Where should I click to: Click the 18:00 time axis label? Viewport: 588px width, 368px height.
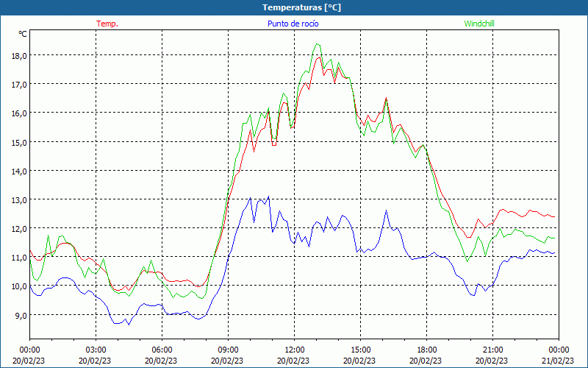[x=427, y=350]
